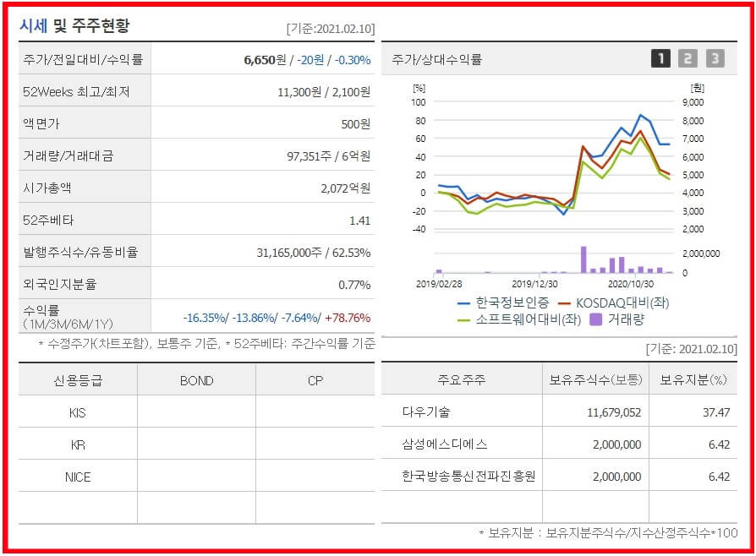
Task: Click the -7.64% six-month return
Action: (300, 318)
